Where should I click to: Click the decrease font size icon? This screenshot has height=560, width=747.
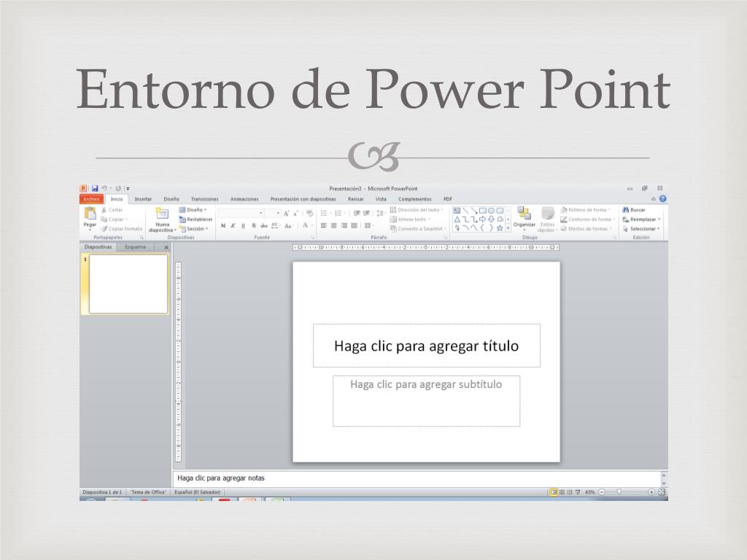295,214
